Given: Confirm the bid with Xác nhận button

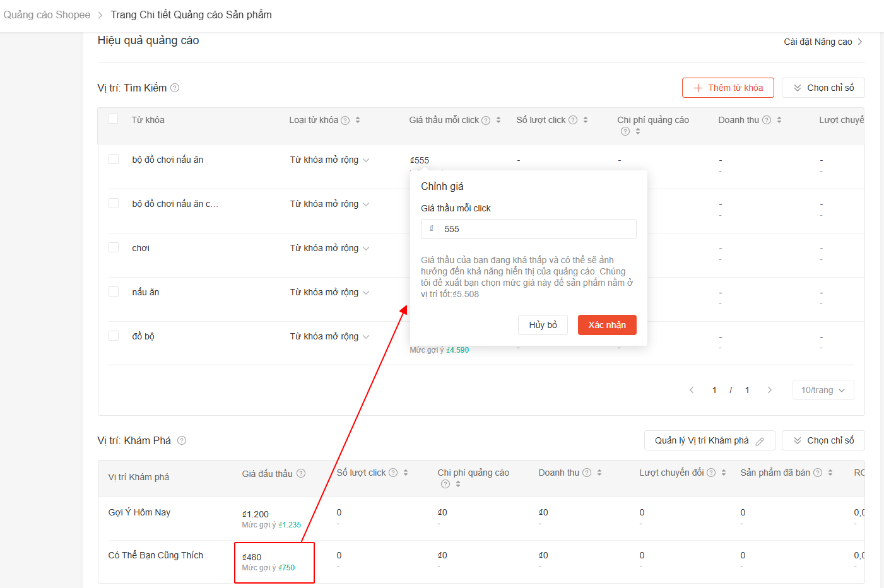Looking at the screenshot, I should (606, 325).
